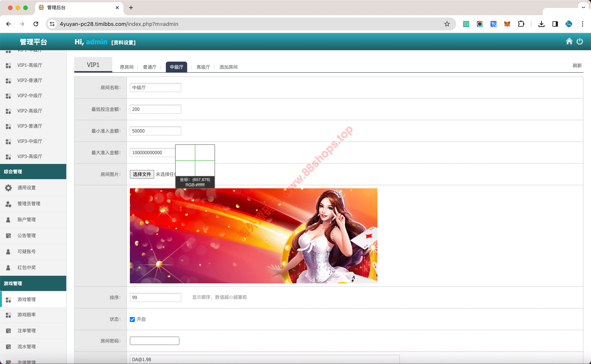This screenshot has width=591, height=364.
Task: Click the power logout icon
Action: (x=580, y=41)
